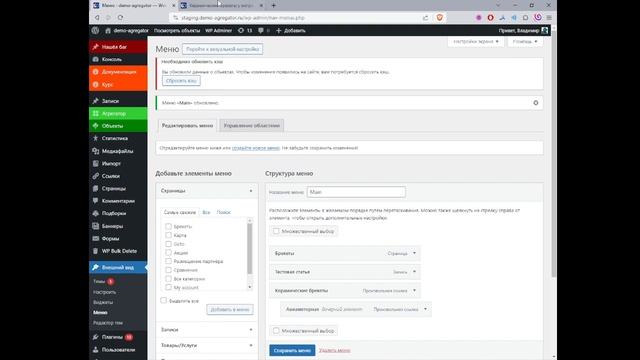Open Ссылки link icon in sidebar
The height and width of the screenshot is (360, 640).
coord(96,176)
